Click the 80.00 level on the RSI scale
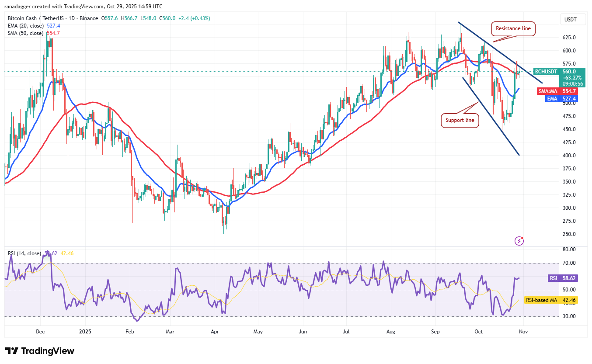 568,249
